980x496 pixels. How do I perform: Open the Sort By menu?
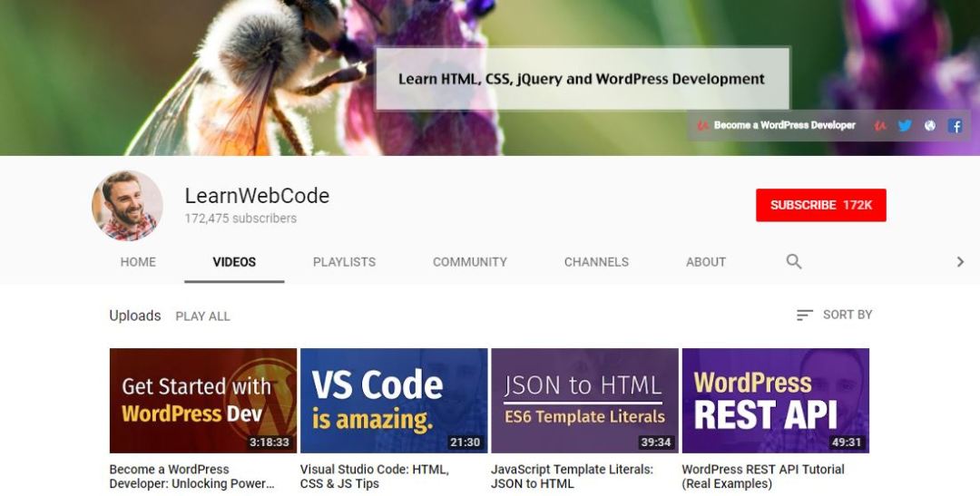[834, 315]
